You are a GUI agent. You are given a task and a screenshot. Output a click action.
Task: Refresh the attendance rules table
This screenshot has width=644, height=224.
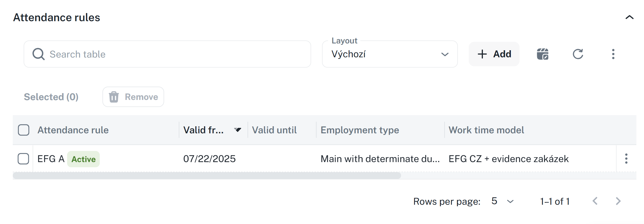[x=578, y=54]
